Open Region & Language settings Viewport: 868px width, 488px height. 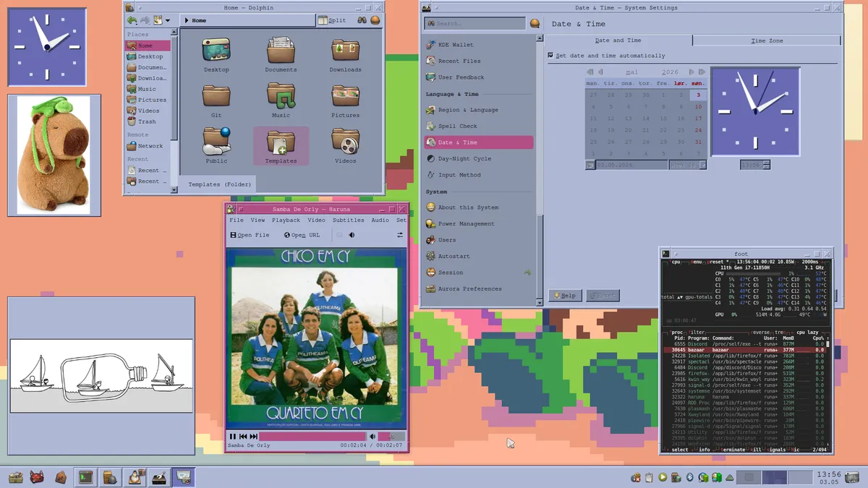[479, 110]
